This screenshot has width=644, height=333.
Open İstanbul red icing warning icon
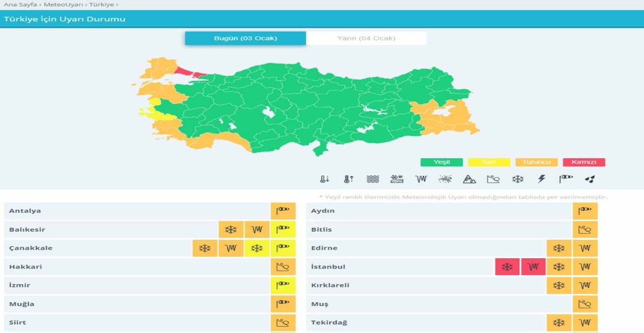533,267
